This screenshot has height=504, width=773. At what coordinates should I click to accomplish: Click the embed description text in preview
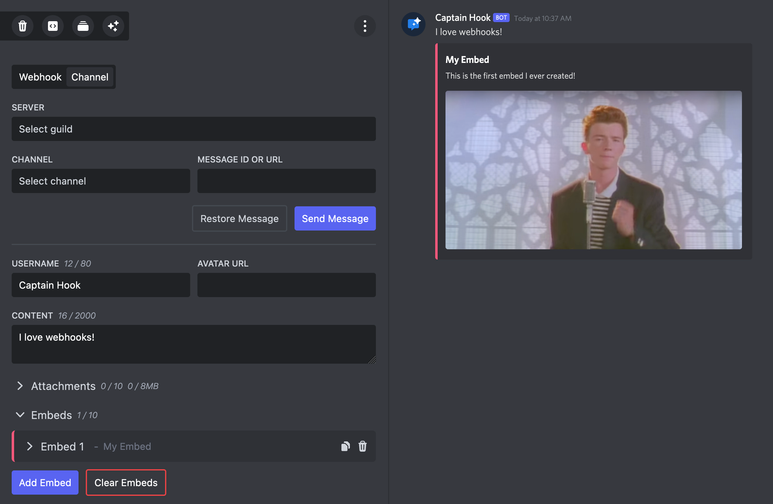510,76
